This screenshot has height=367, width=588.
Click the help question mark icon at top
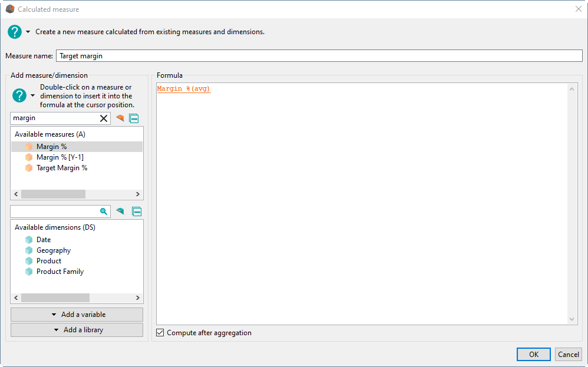click(15, 32)
